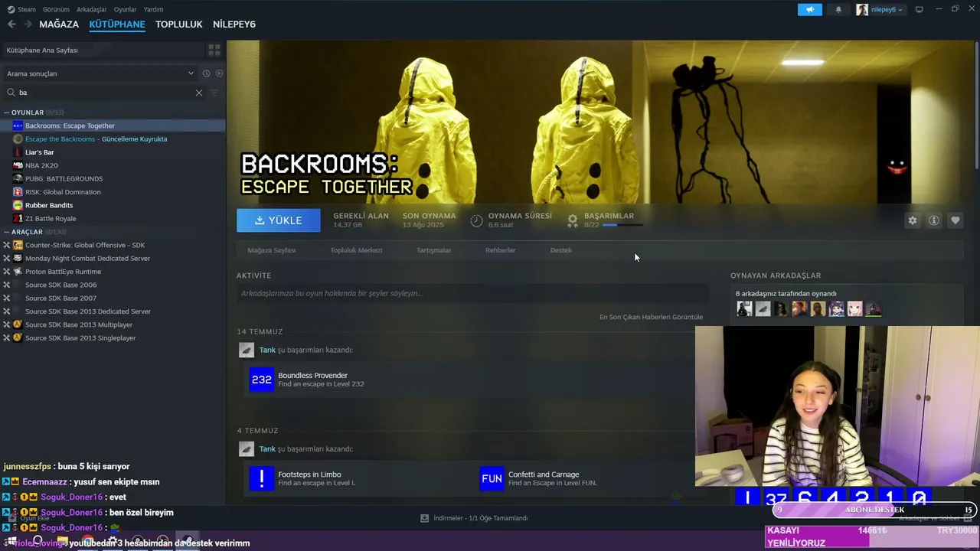Open the 232 Boundless Provender achievement icon
Viewport: 980px width, 551px height.
coord(261,380)
